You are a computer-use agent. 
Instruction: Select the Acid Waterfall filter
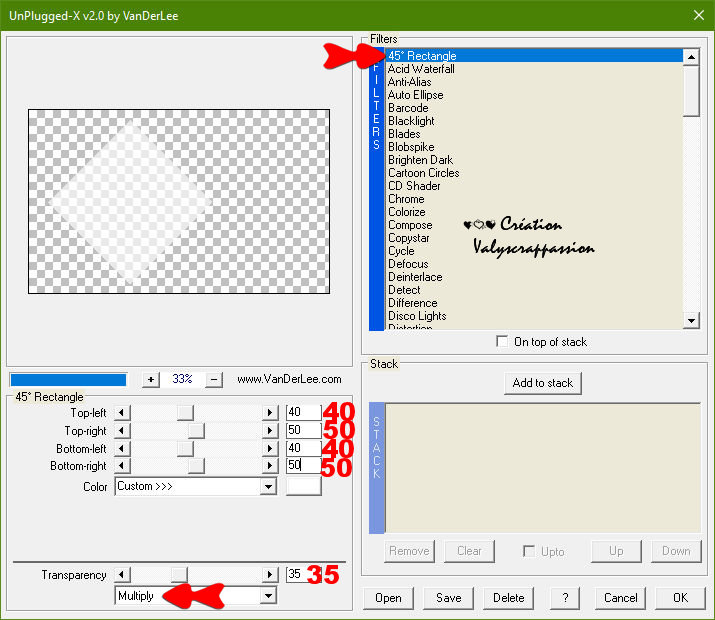coord(421,69)
